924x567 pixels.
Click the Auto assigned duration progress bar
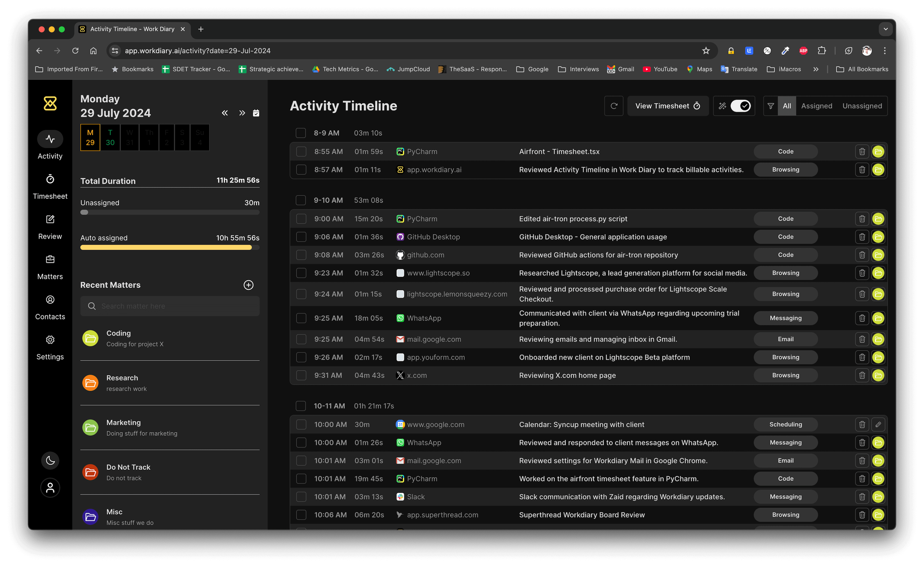click(170, 248)
